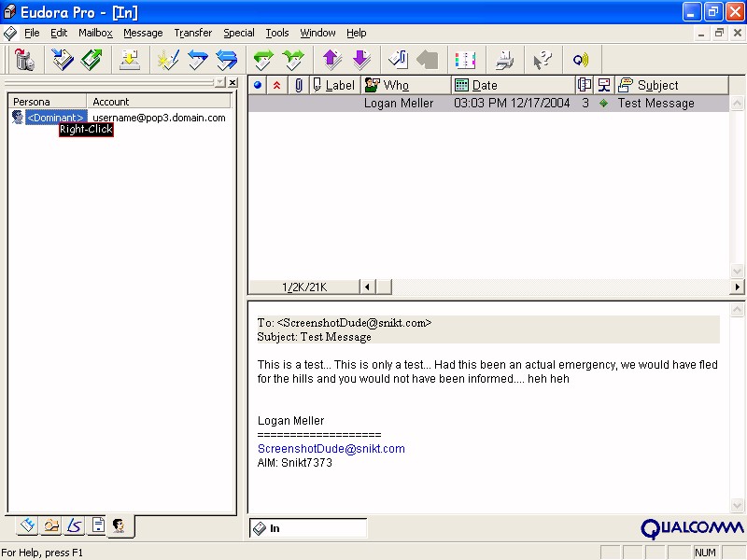The image size is (747, 560).
Task: Switch to the Signatures tab icon
Action: pyautogui.click(x=75, y=525)
